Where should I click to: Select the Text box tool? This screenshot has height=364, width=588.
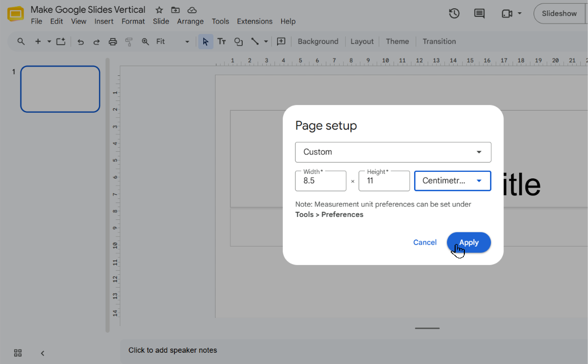(x=222, y=42)
